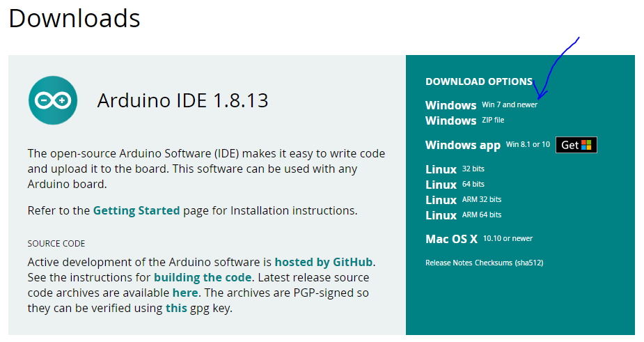Download Windows Win 7 and newer installer
Viewport: 644px width, 342px height.
click(481, 104)
